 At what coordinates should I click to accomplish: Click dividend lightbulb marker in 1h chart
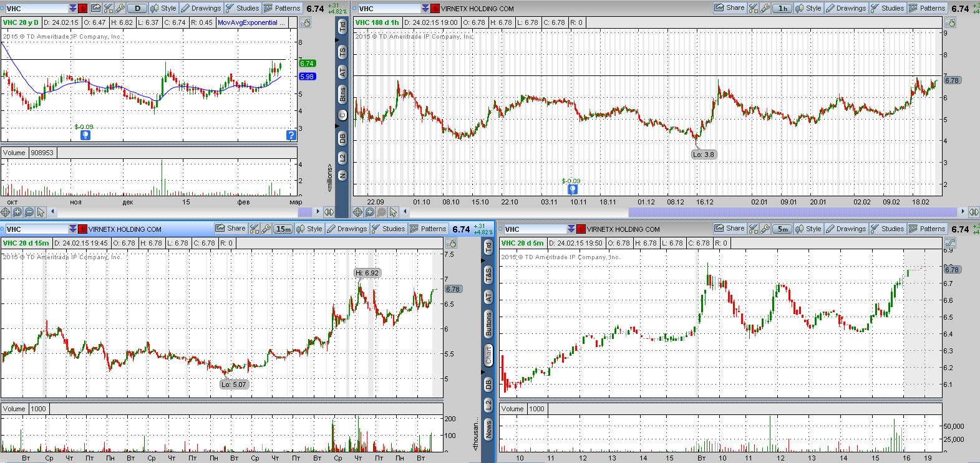(x=573, y=189)
